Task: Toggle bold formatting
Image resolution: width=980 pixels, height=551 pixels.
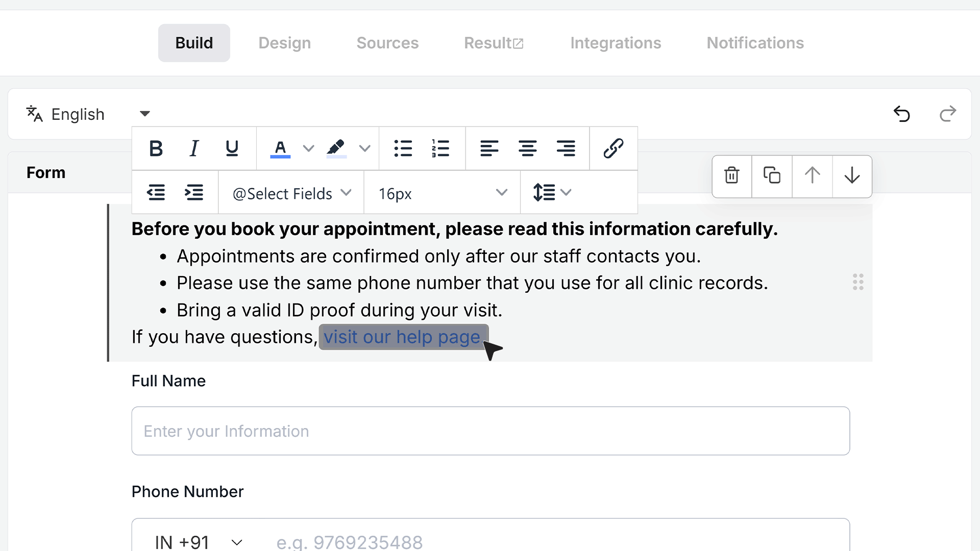Action: coord(156,148)
